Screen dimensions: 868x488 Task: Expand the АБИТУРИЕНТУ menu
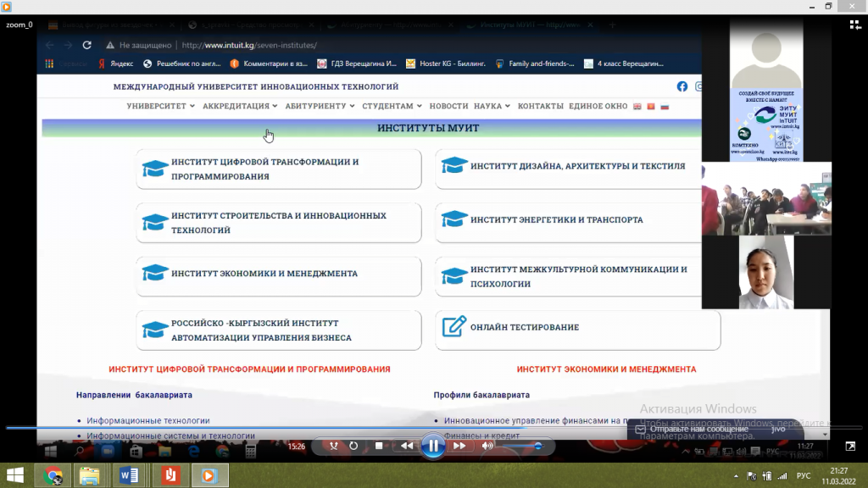point(320,106)
